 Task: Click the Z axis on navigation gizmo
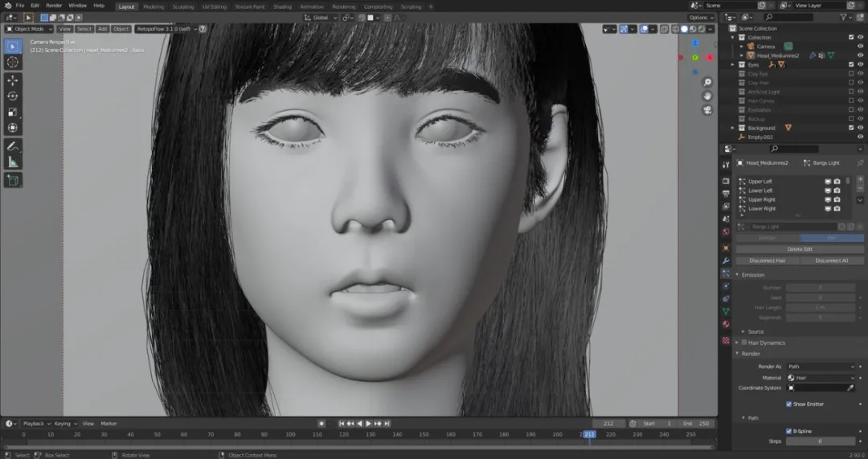[x=695, y=43]
